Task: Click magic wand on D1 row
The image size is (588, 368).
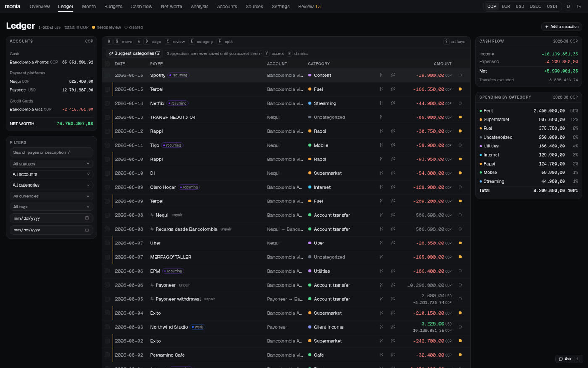Action: (393, 173)
